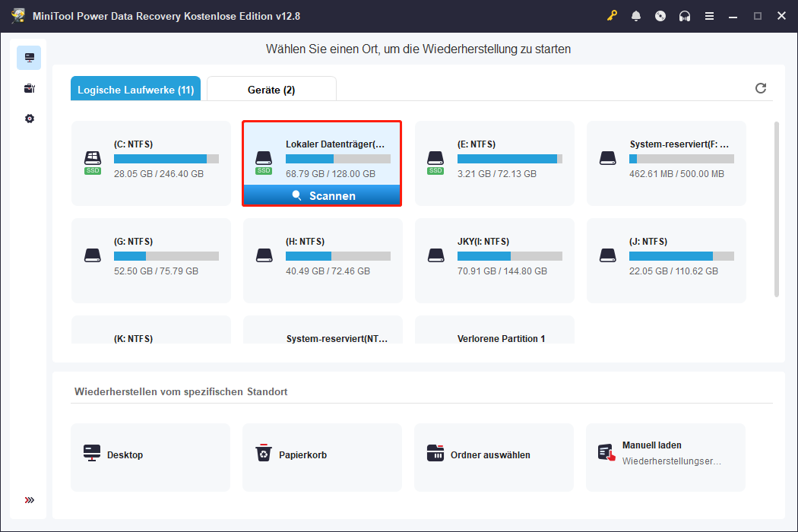Choose Manuell laden option
798x532 pixels.
point(666,458)
